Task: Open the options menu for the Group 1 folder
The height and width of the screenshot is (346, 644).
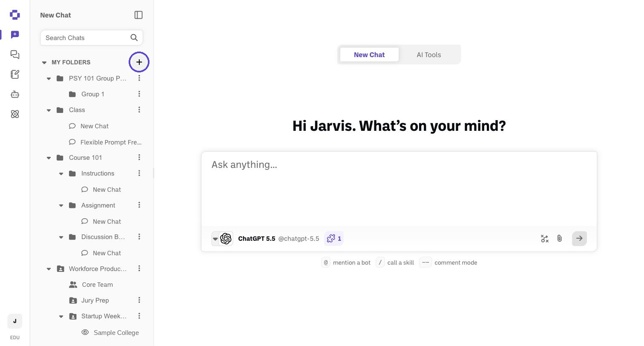Action: [x=139, y=94]
